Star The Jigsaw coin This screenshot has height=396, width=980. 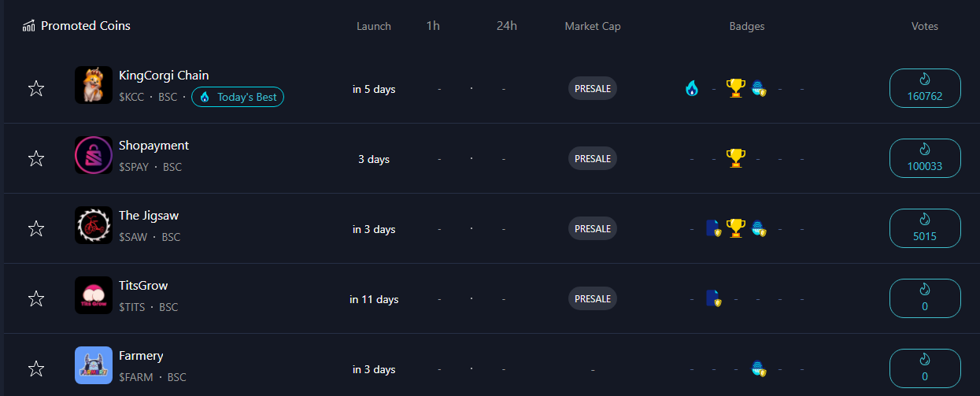click(x=35, y=228)
